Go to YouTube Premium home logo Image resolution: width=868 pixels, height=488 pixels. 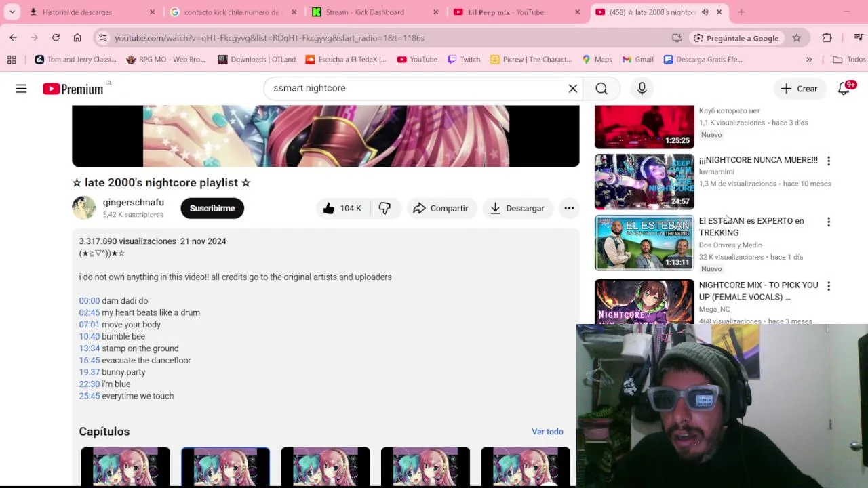pyautogui.click(x=73, y=89)
